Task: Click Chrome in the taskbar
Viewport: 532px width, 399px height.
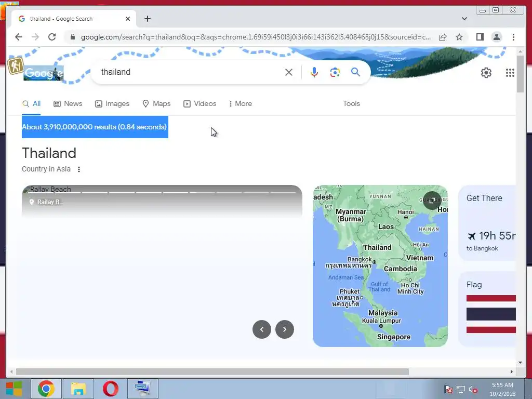Action: click(x=46, y=389)
